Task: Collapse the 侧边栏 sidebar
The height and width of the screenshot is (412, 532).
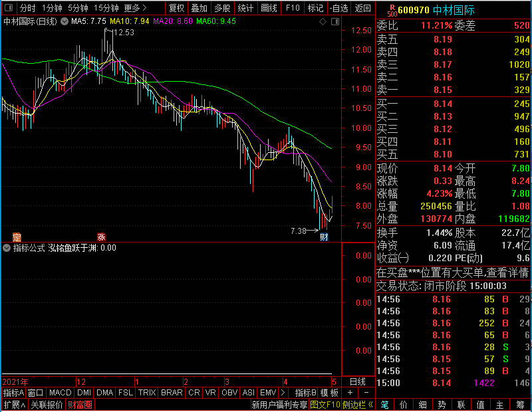Action: (x=357, y=405)
